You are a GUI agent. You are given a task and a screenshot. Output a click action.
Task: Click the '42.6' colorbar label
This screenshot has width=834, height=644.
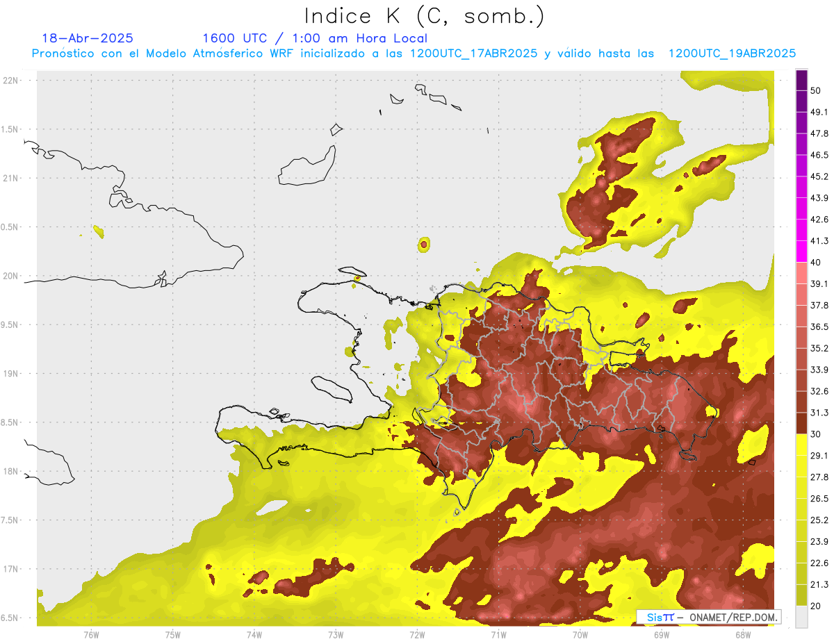(819, 220)
